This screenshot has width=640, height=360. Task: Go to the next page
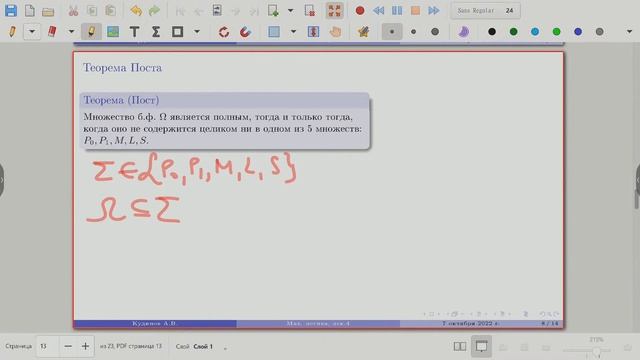[x=236, y=11]
